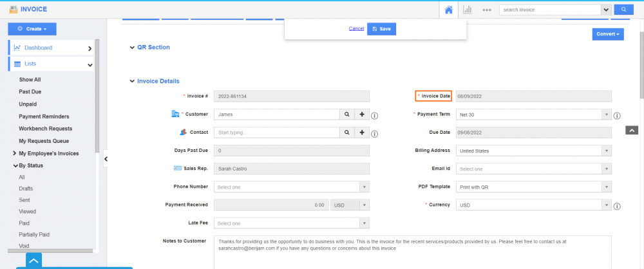Select Past Due in the lists
Screen dimensions: 644x269
pos(30,92)
